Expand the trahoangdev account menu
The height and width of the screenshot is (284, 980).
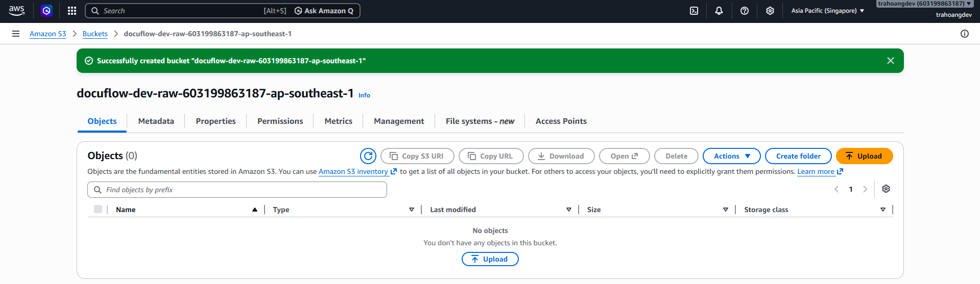(x=925, y=4)
